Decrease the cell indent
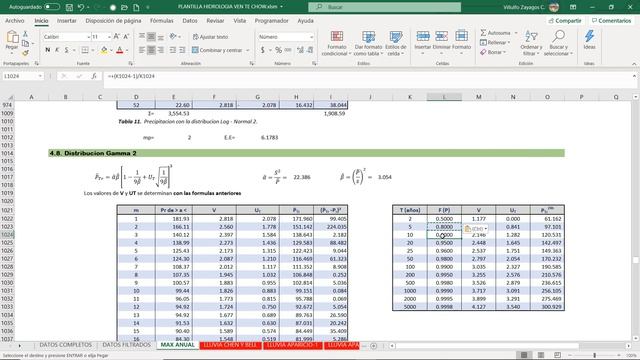640x360 pixels. click(173, 50)
